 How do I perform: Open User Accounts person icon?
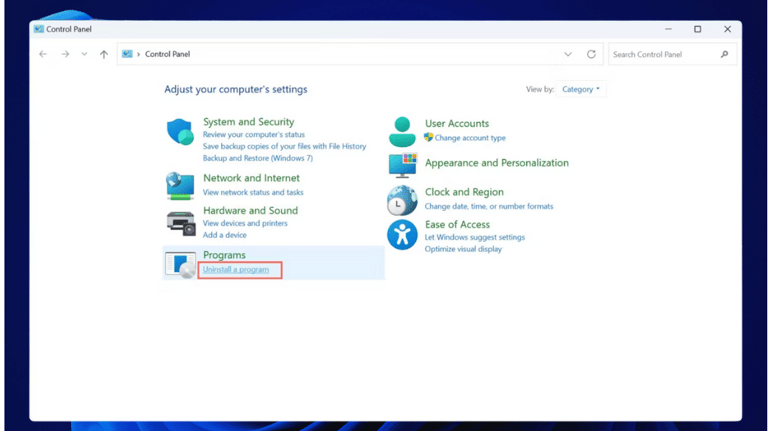point(402,132)
